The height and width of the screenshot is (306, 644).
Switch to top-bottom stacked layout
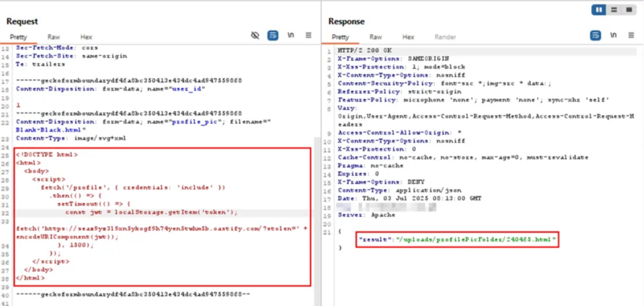614,10
